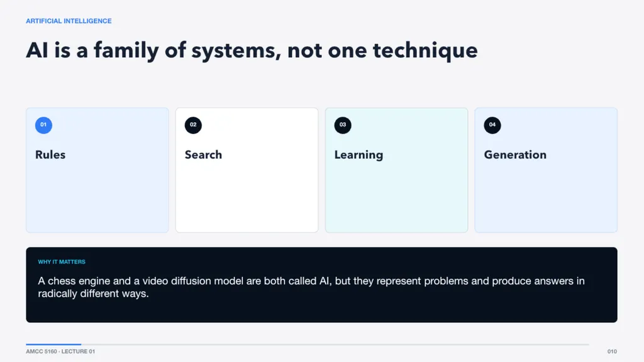This screenshot has width=644, height=362.
Task: Click the chess engine explanation text
Action: pyautogui.click(x=311, y=287)
